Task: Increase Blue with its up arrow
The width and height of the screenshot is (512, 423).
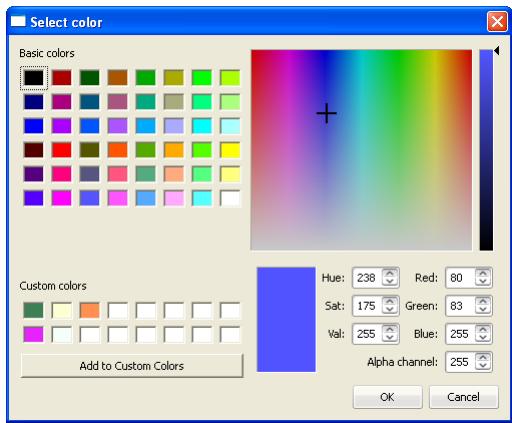Action: 483,329
